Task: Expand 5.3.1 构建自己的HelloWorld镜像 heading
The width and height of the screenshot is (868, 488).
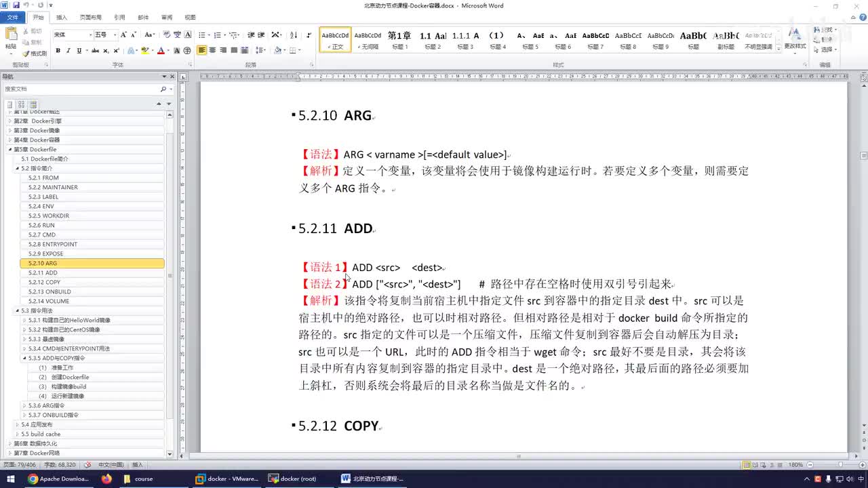Action: click(x=25, y=320)
